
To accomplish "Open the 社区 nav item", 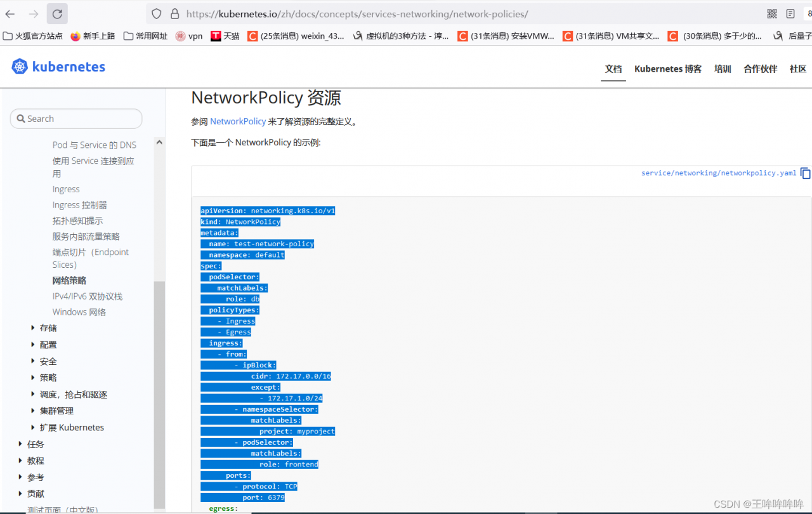I will pos(798,69).
